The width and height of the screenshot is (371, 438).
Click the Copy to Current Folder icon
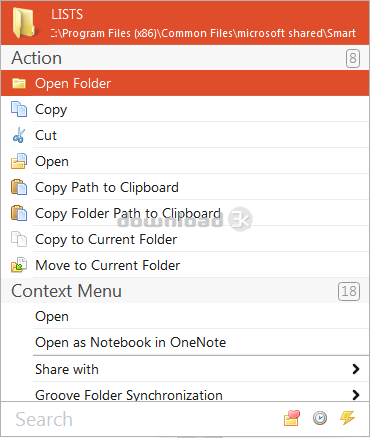[19, 239]
